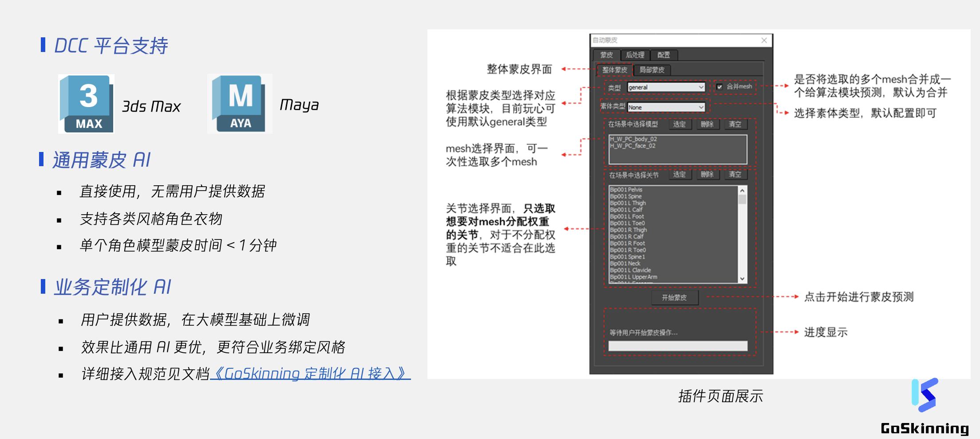This screenshot has height=439, width=980.
Task: Click the joint list scroll up arrow
Action: point(742,191)
